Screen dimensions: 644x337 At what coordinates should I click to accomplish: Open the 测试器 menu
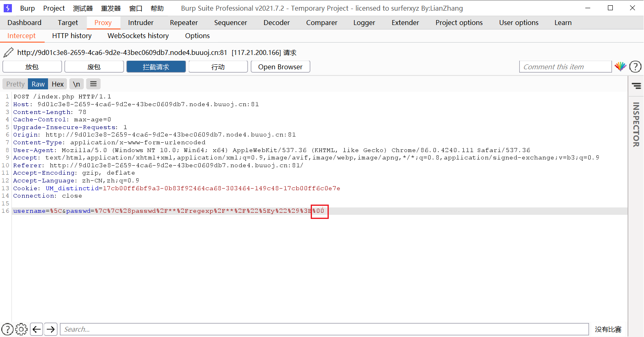83,8
